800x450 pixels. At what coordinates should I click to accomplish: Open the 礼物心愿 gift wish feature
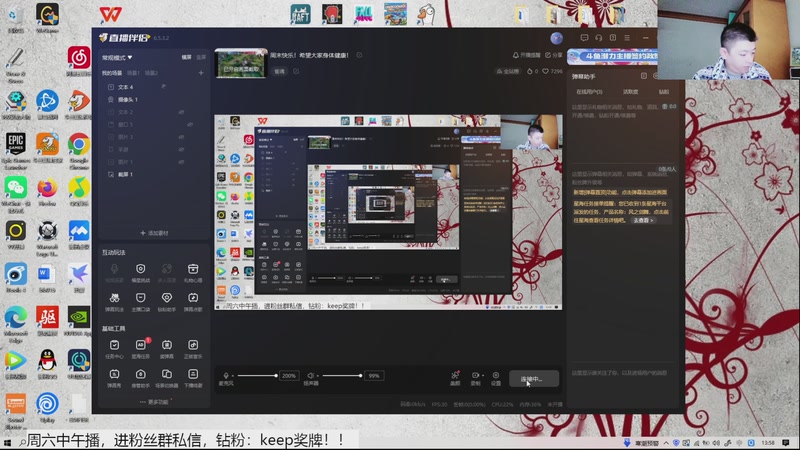tap(193, 273)
